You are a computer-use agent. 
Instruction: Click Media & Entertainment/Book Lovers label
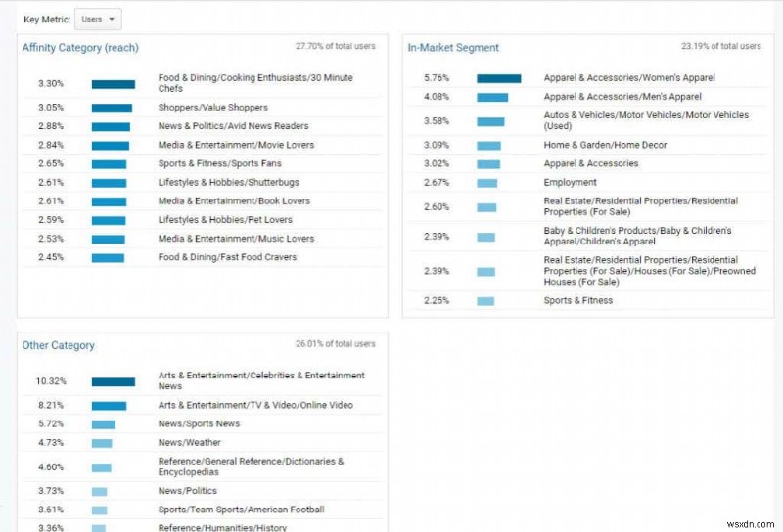pyautogui.click(x=234, y=201)
